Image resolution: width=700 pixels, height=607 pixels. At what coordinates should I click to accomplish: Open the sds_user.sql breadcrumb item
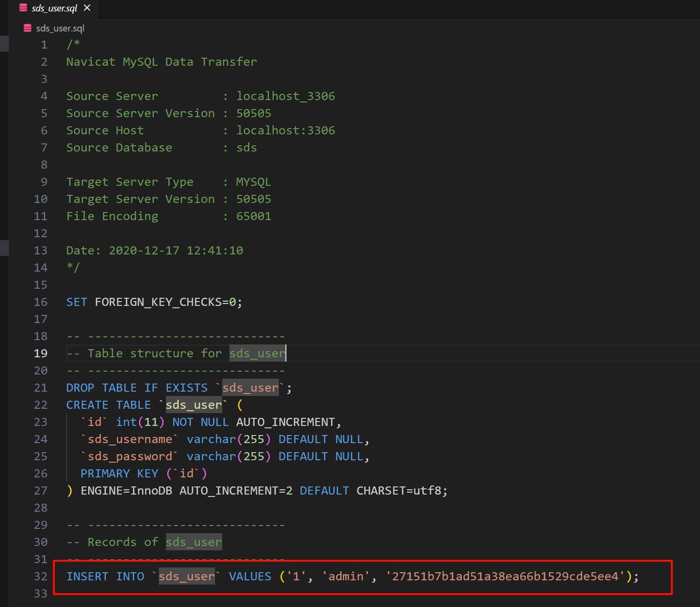[x=60, y=28]
